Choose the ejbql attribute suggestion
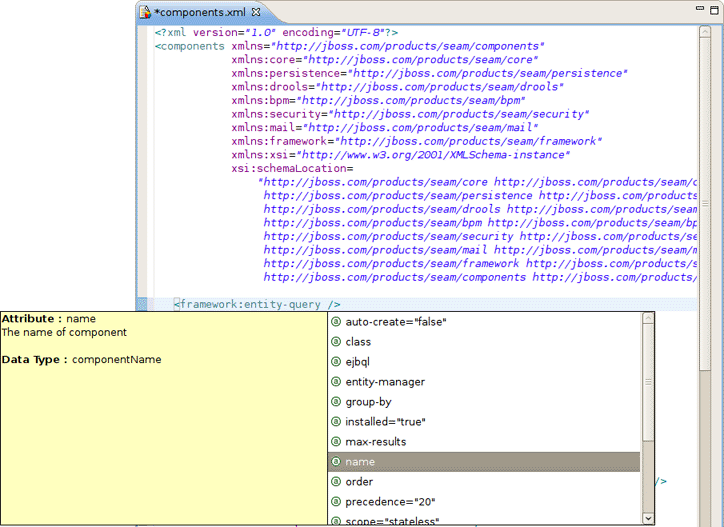This screenshot has height=527, width=724. point(484,362)
